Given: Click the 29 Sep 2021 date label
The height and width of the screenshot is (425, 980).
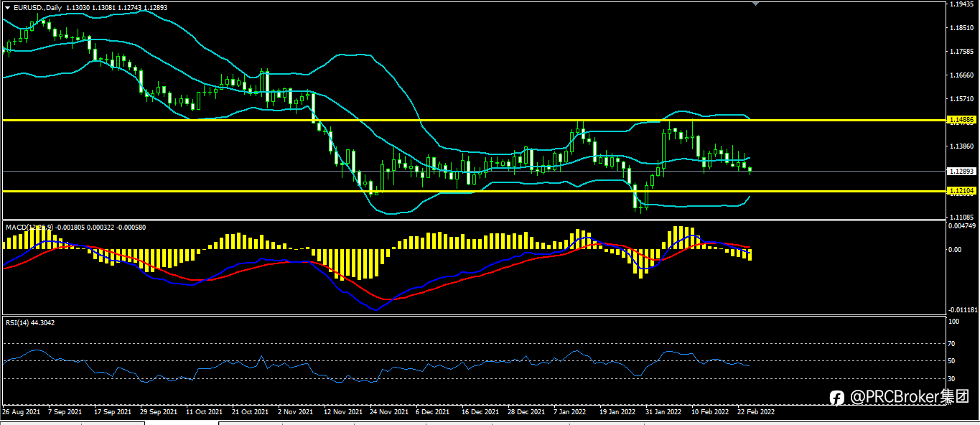Looking at the screenshot, I should (x=159, y=413).
